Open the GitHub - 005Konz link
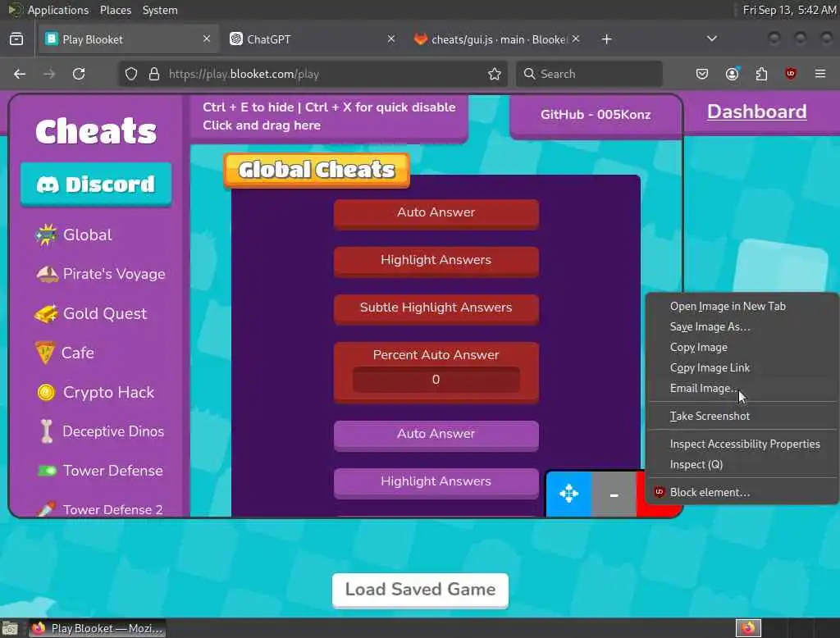This screenshot has height=638, width=840. (596, 115)
